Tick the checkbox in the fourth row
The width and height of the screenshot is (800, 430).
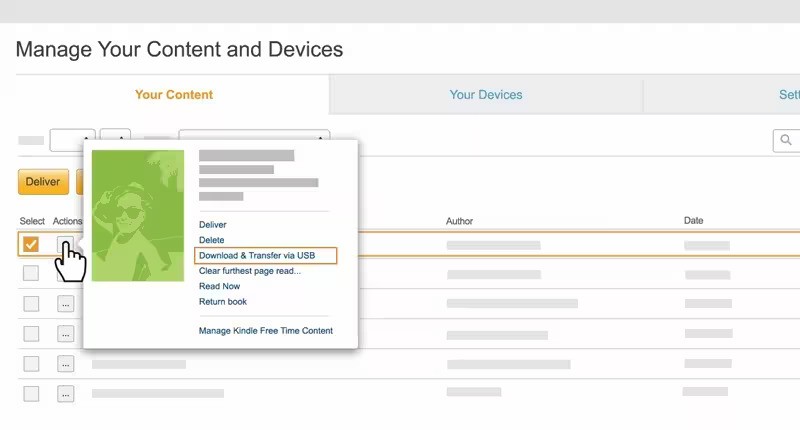pos(31,334)
